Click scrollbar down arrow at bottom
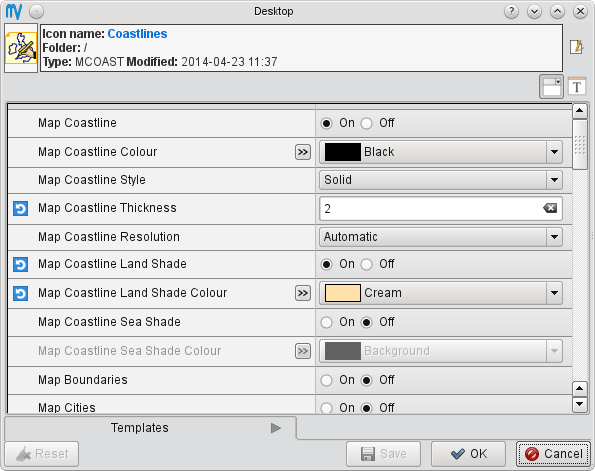This screenshot has height=471, width=595. [x=579, y=405]
